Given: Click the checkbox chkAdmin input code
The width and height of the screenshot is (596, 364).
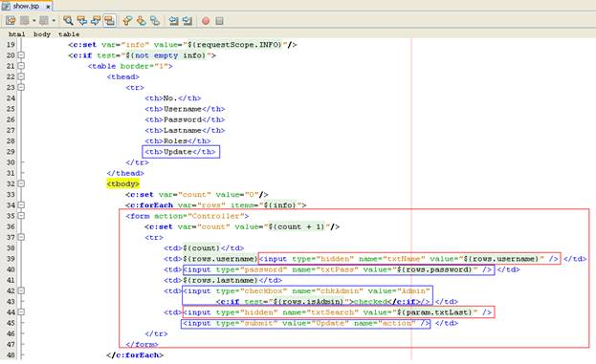Looking at the screenshot, I should (x=307, y=290).
